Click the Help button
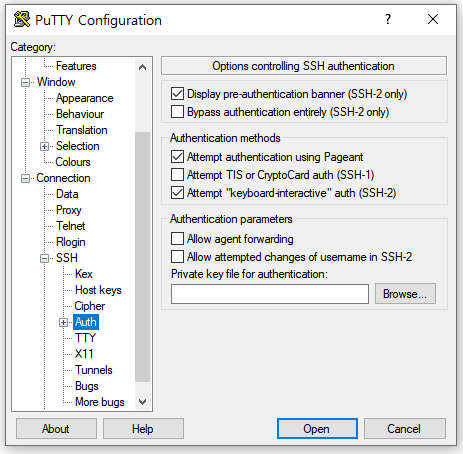This screenshot has height=454, width=463. coord(143,429)
